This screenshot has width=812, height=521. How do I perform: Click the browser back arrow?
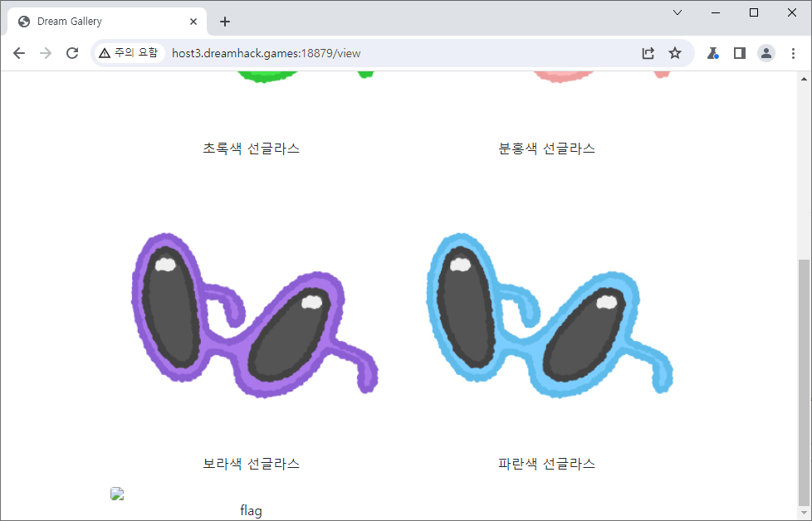click(19, 53)
